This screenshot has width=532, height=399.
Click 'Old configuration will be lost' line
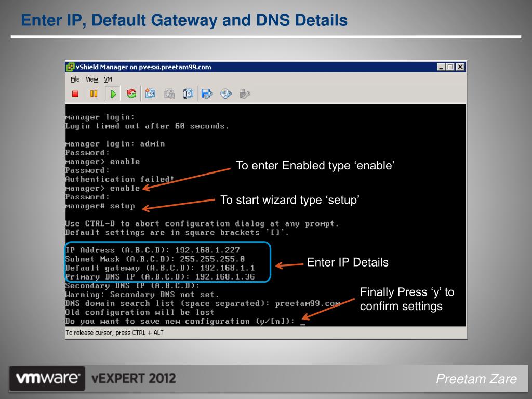(x=140, y=312)
